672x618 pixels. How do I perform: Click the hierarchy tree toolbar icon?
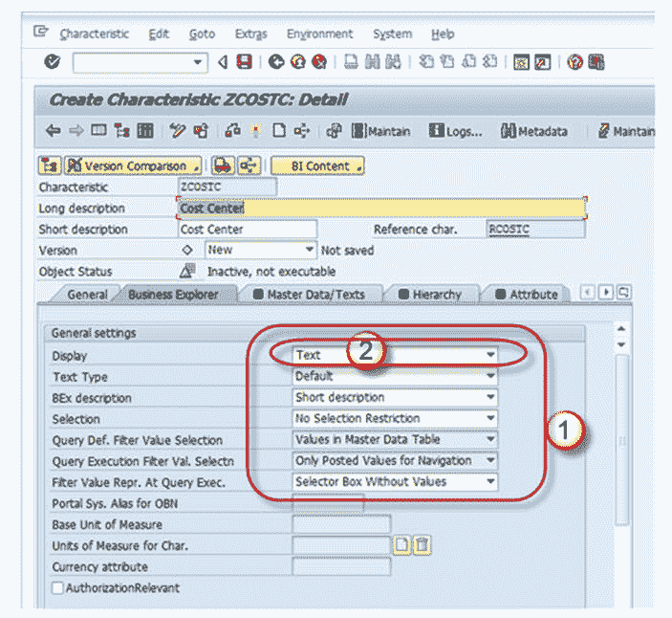click(122, 130)
